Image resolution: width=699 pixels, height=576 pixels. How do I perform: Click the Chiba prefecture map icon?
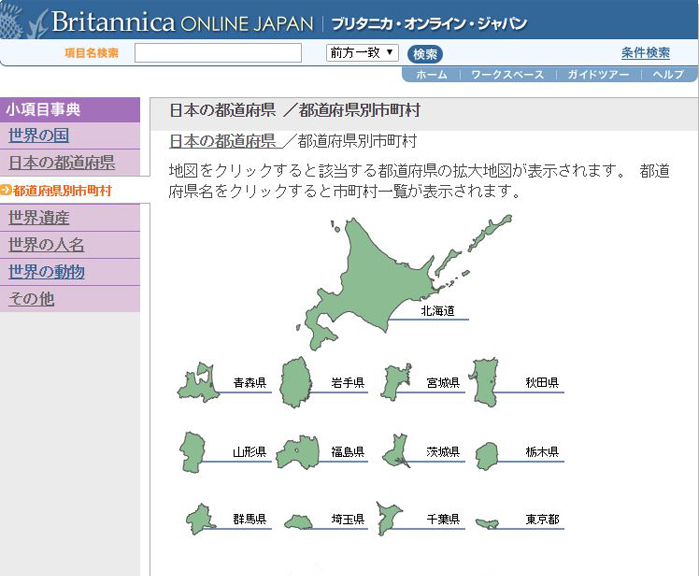coord(388,518)
